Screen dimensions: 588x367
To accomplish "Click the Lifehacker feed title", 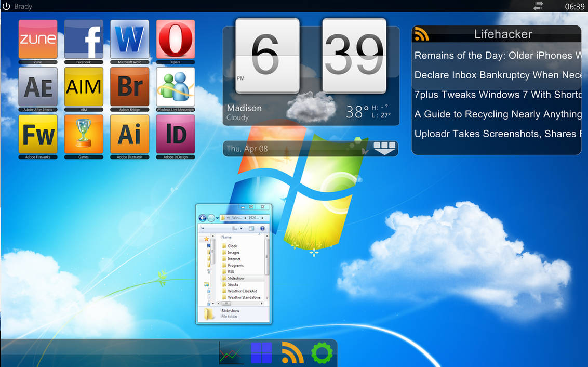I will pos(503,34).
